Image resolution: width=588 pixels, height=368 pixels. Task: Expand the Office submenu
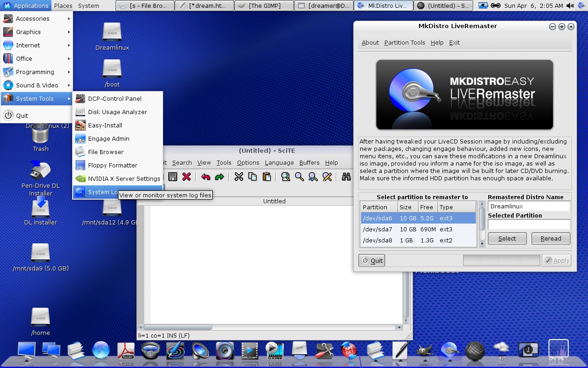pyautogui.click(x=37, y=58)
